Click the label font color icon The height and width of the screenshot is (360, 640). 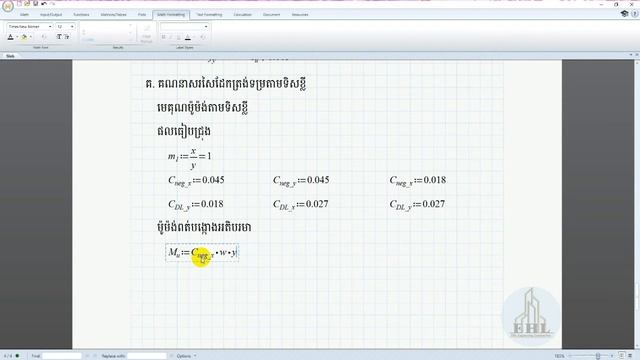coord(188,38)
